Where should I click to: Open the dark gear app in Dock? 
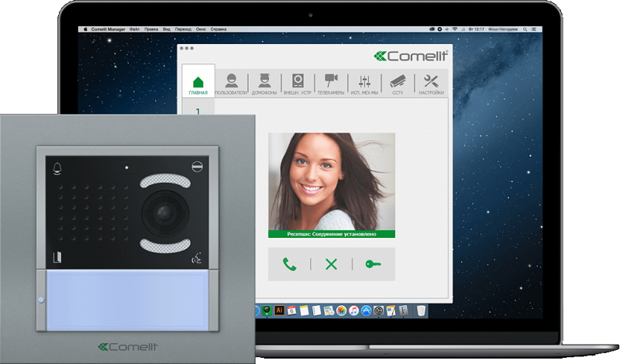tap(378, 311)
